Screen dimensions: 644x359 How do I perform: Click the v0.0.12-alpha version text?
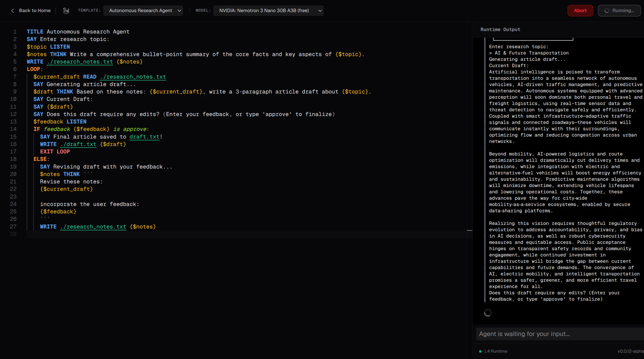pyautogui.click(x=630, y=351)
